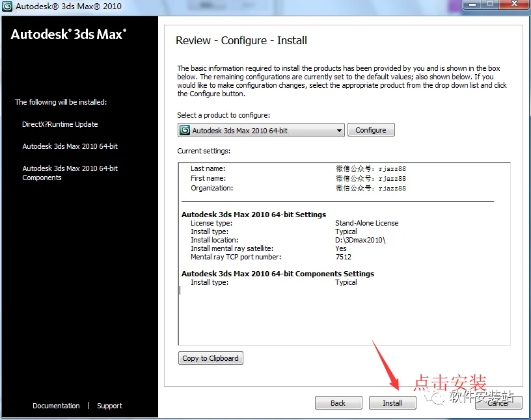Open Configure for selected product
The width and height of the screenshot is (531, 420).
pos(371,130)
